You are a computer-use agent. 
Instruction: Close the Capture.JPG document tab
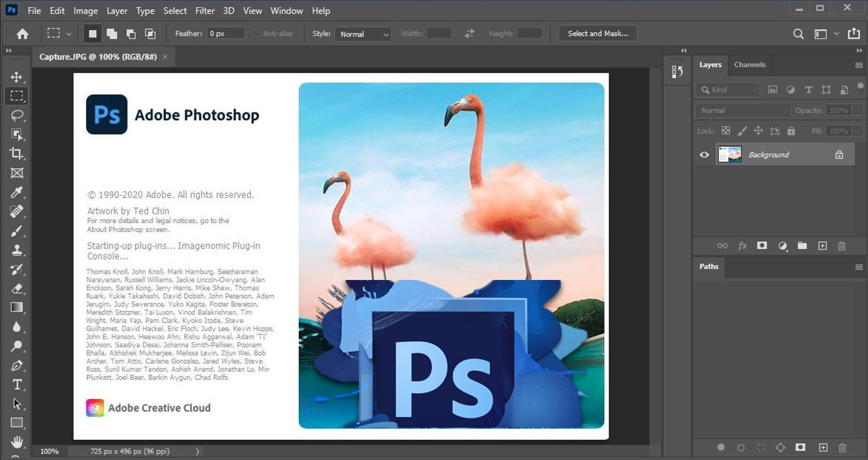[165, 57]
